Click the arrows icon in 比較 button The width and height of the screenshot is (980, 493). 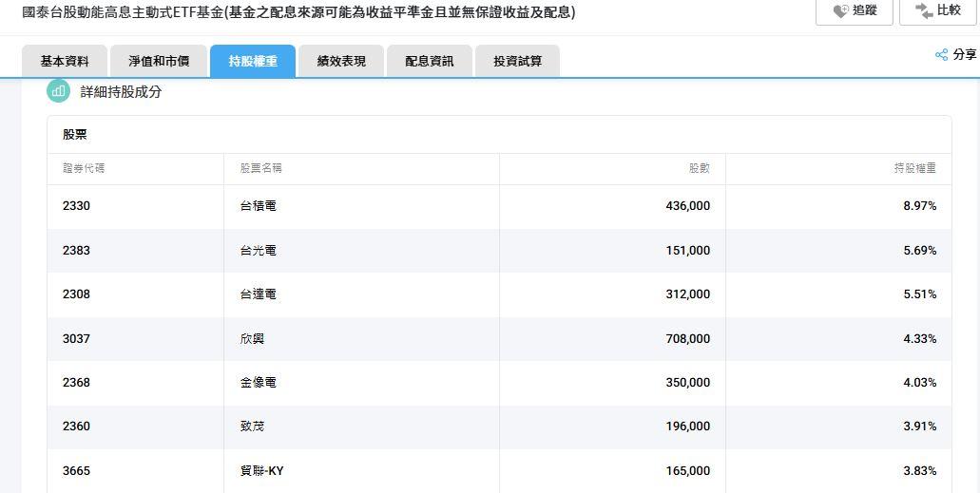924,10
